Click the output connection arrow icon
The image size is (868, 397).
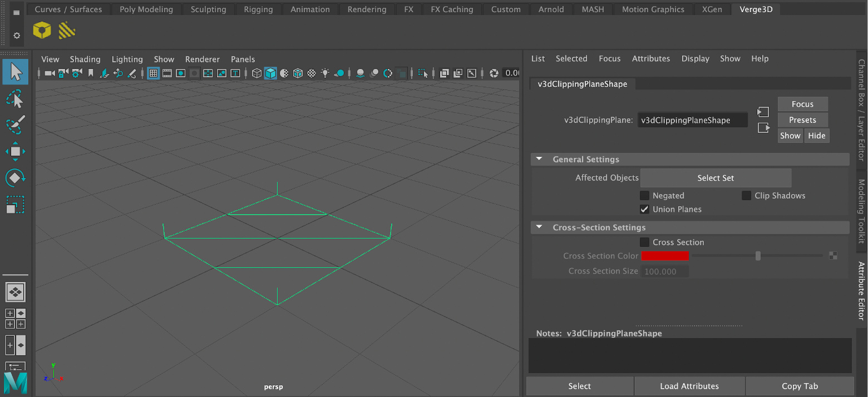pos(763,128)
